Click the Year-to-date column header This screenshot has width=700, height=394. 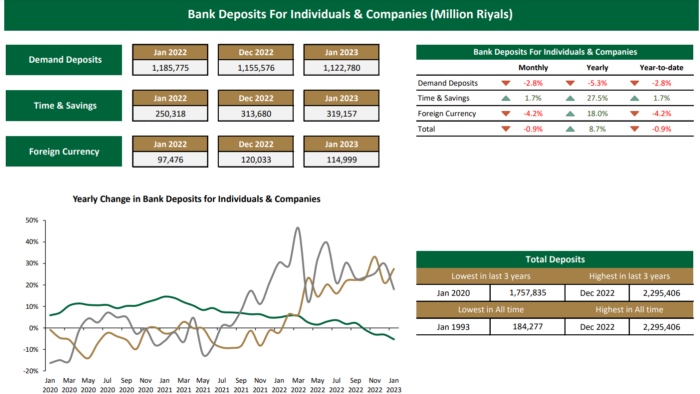point(661,68)
